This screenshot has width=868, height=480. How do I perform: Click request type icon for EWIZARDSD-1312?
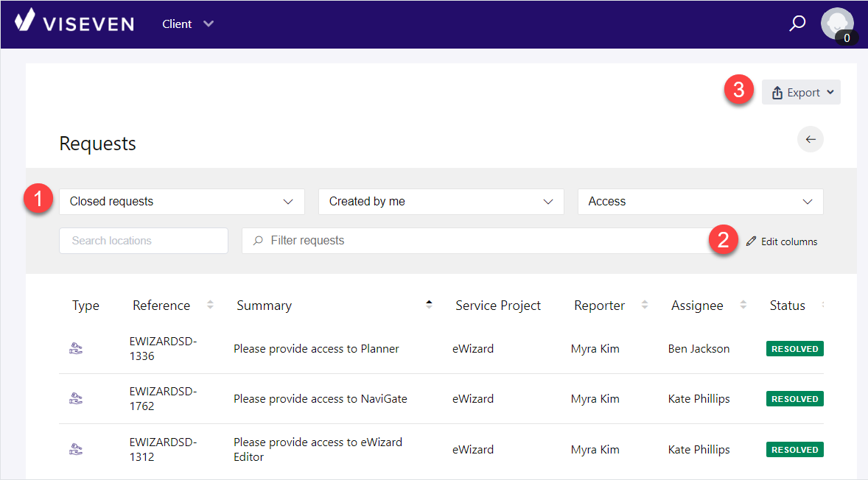click(x=75, y=449)
